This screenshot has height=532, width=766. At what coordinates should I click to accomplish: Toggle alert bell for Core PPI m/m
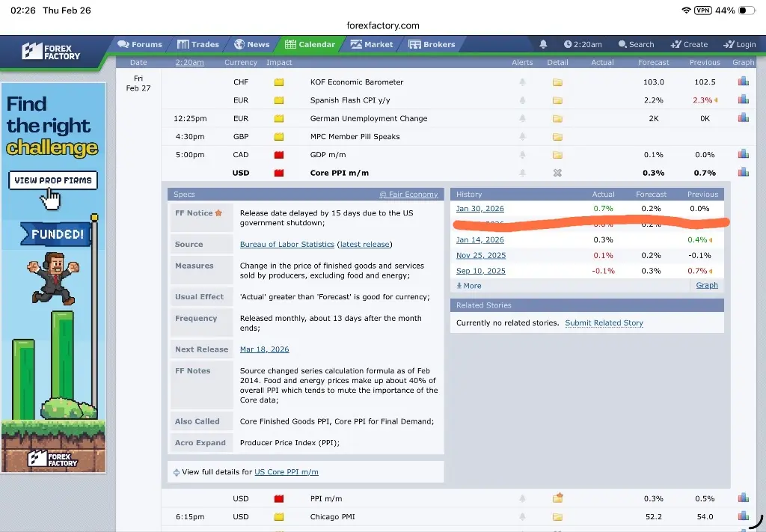[x=522, y=172]
